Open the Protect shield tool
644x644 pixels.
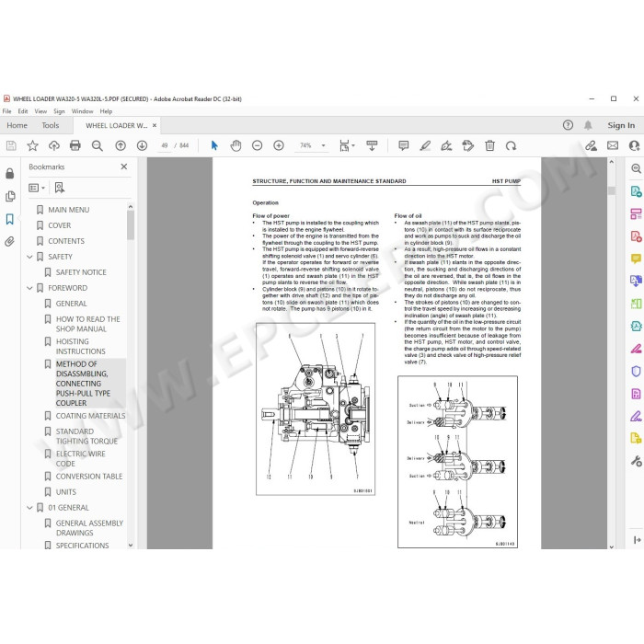(636, 372)
